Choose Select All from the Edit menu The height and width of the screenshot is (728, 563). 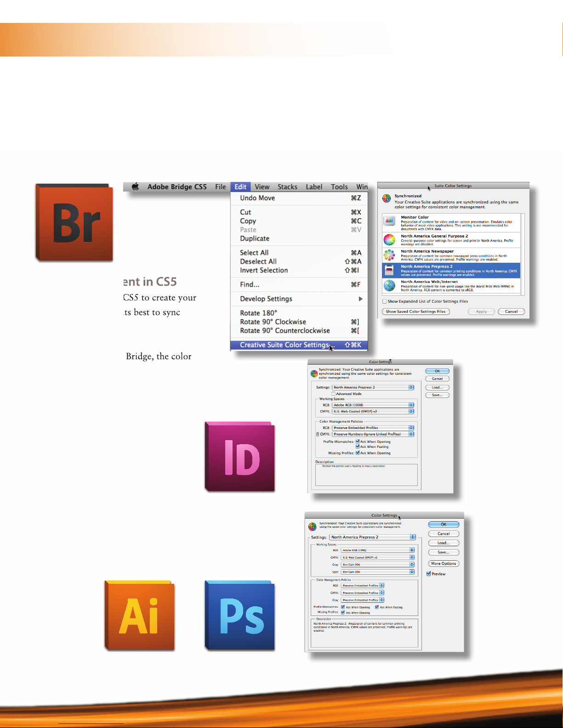pyautogui.click(x=299, y=253)
